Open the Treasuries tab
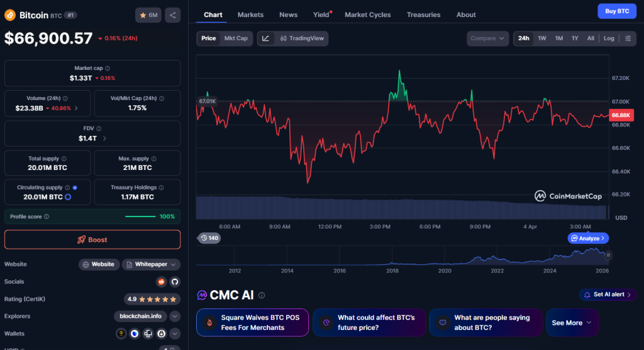The image size is (644, 350). (423, 14)
